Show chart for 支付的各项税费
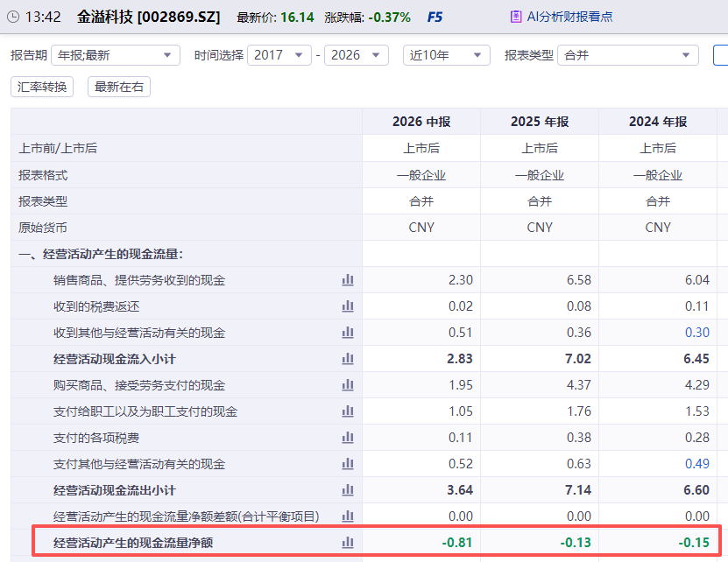This screenshot has width=728, height=562. tap(348, 438)
